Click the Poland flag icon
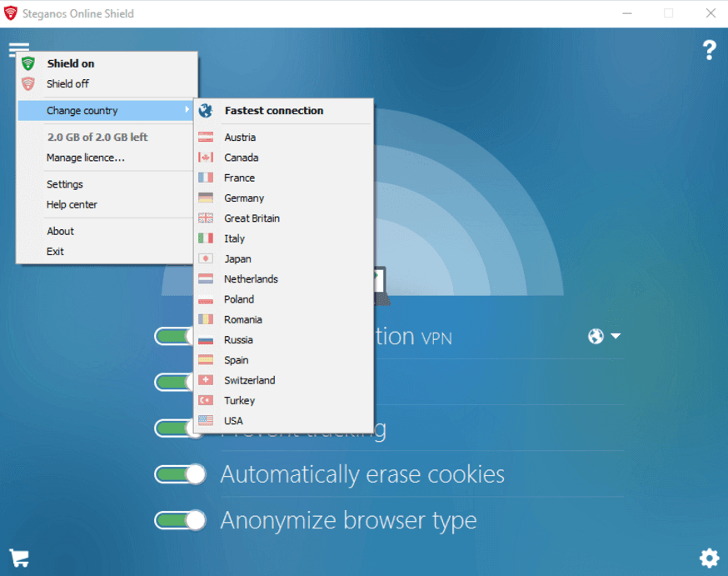The height and width of the screenshot is (576, 728). 206,299
